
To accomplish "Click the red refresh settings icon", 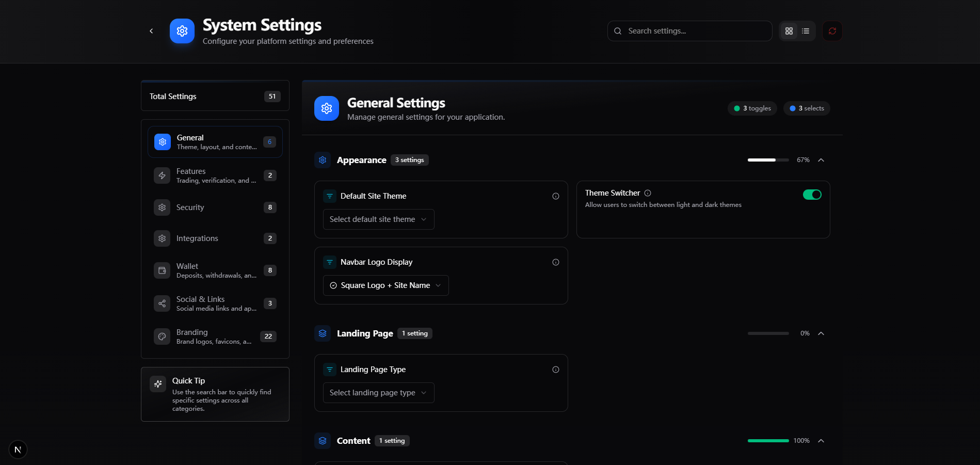I will pos(832,31).
